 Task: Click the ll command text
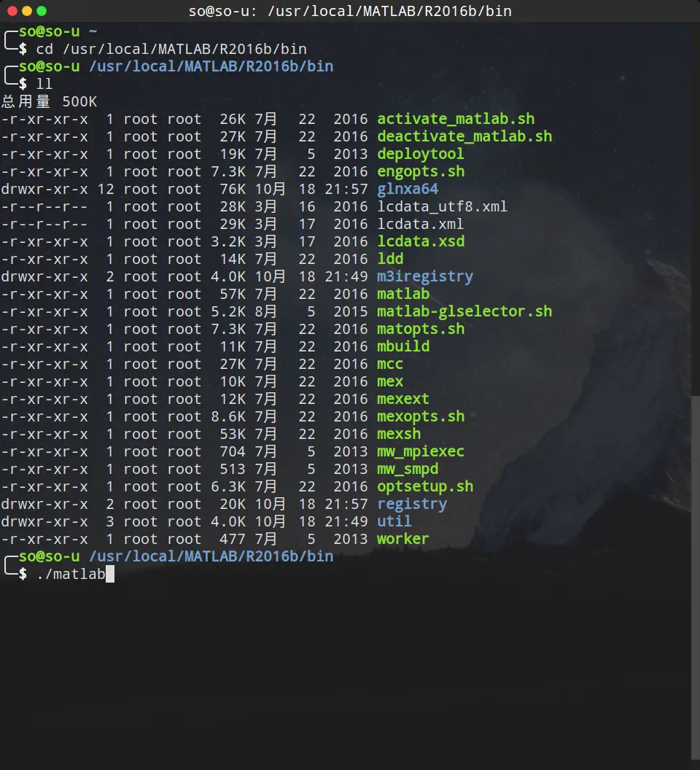point(44,84)
